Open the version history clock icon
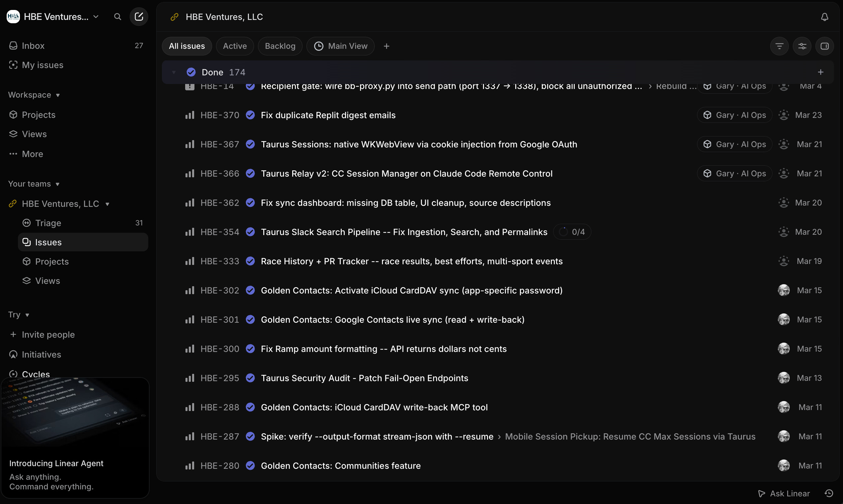Screen dimensions: 843x504 click(x=829, y=493)
